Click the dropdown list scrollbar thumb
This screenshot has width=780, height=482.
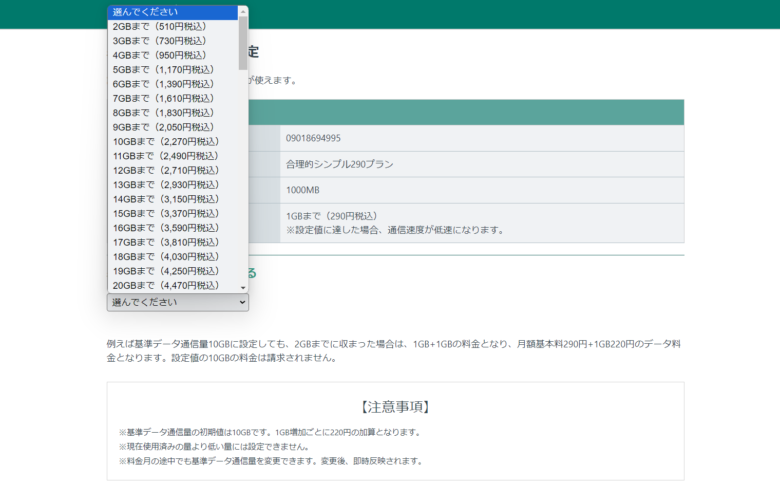[x=243, y=40]
